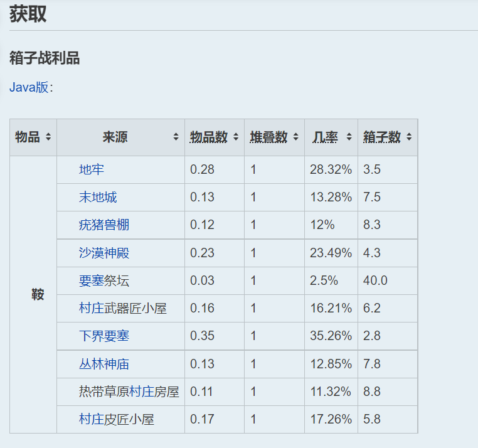
Task: Open the 要塞祭坛 link
Action: (x=104, y=280)
